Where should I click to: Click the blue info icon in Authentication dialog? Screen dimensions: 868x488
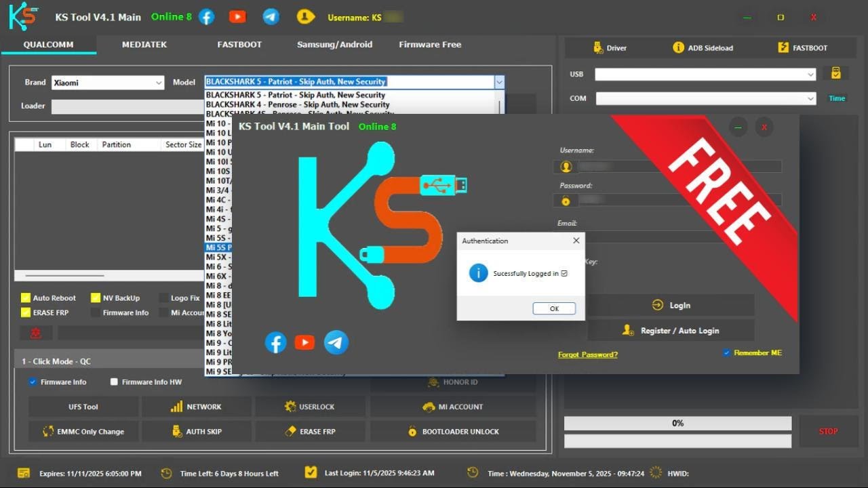click(x=479, y=273)
